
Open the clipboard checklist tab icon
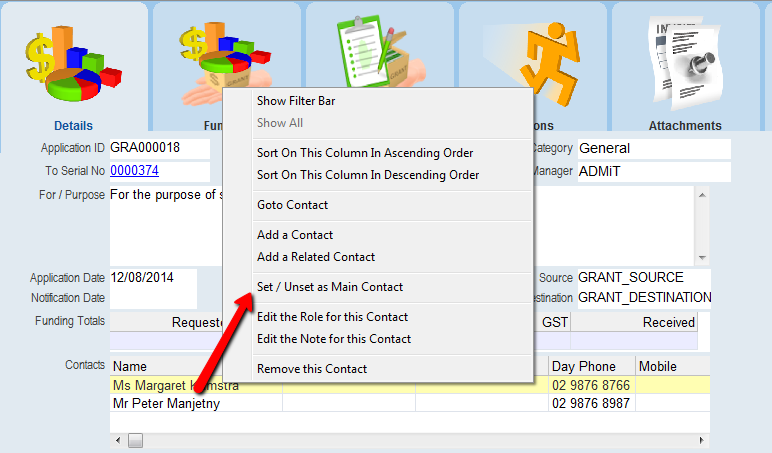pos(381,52)
